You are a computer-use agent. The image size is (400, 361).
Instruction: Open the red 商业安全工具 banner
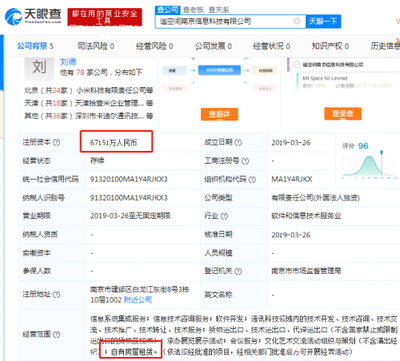[x=105, y=17]
